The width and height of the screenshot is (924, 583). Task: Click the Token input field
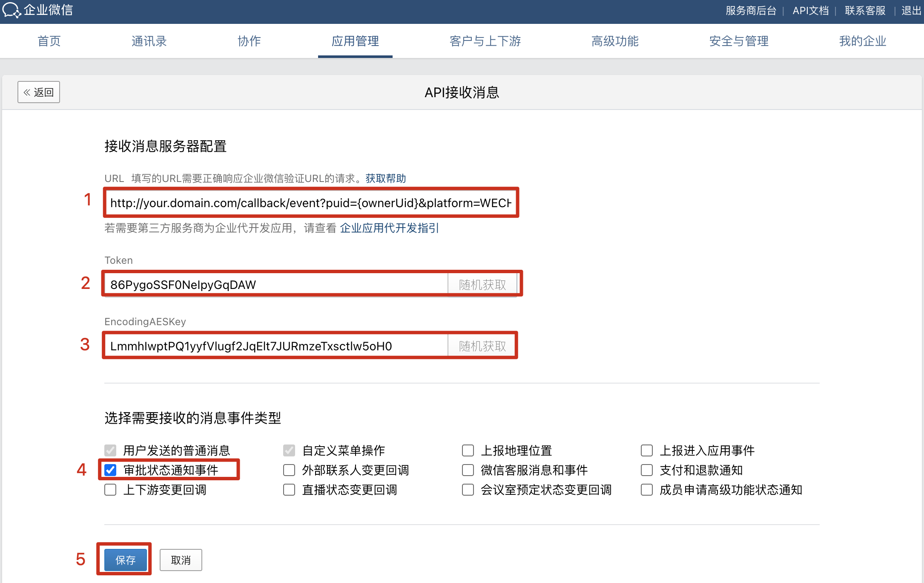click(x=277, y=284)
